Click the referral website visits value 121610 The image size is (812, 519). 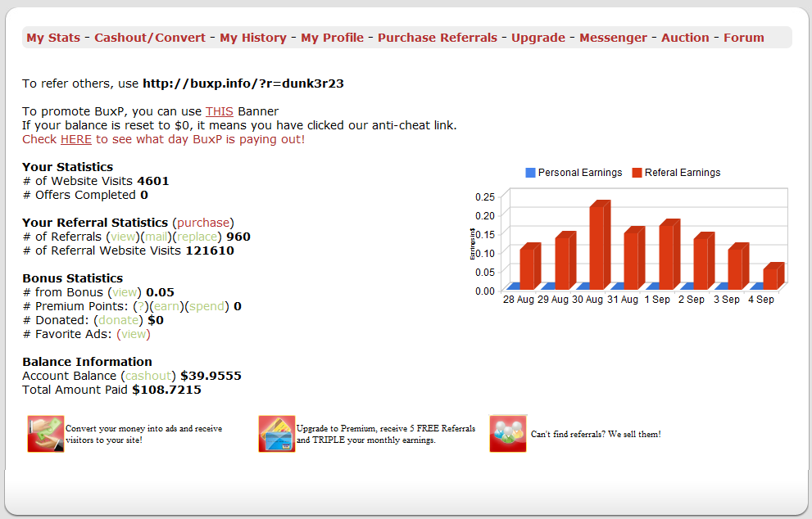point(210,251)
